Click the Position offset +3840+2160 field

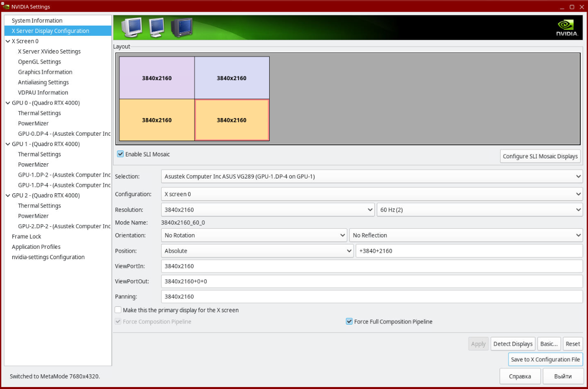click(x=469, y=251)
